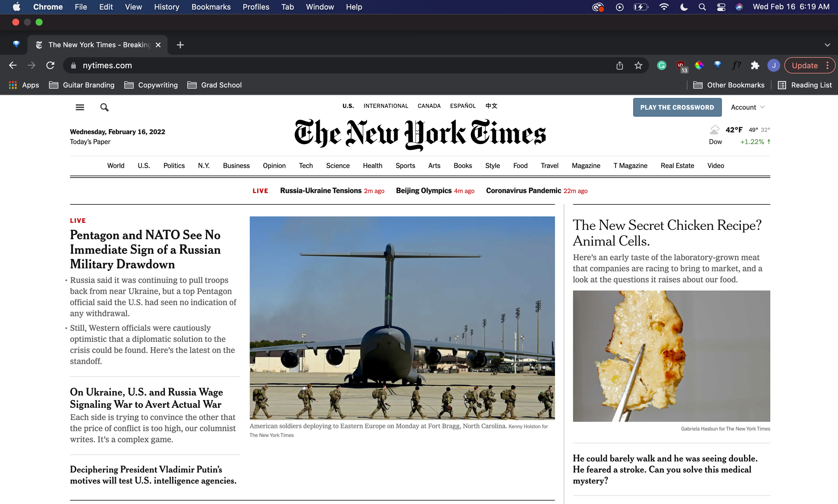Click the share page icon in address bar
The width and height of the screenshot is (838, 504).
coord(619,65)
